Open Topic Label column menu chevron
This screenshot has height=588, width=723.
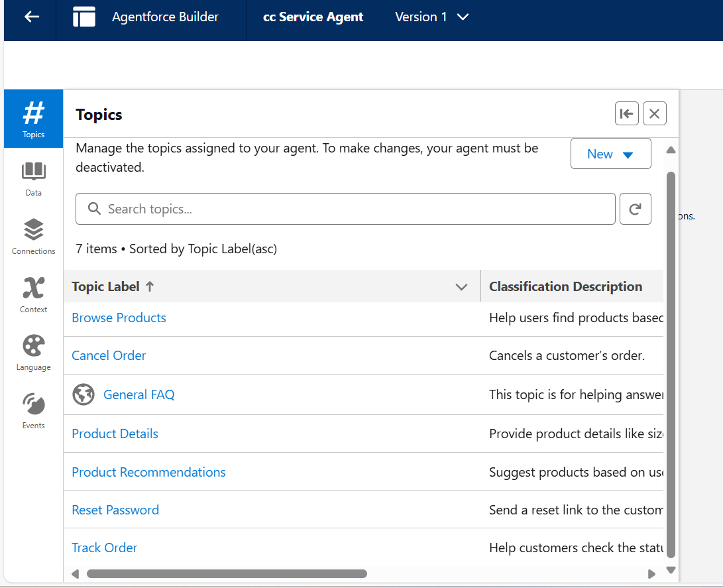tap(462, 287)
